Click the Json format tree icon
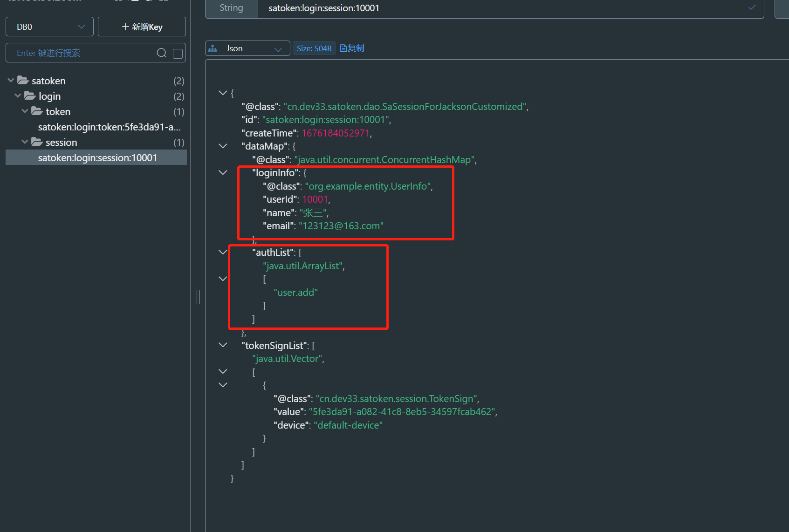Image resolution: width=789 pixels, height=532 pixels. (213, 48)
